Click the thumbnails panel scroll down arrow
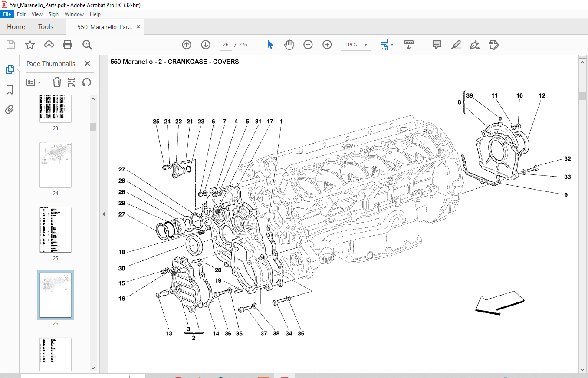 pos(93,368)
